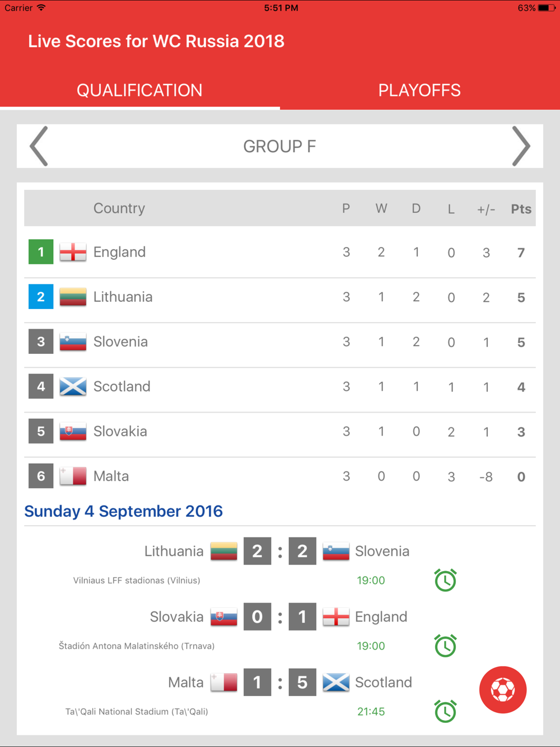Tap the England flag in the standings

(x=73, y=252)
